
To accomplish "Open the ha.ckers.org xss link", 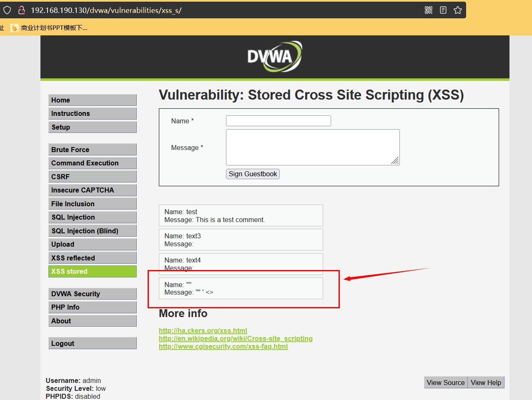I will (203, 330).
